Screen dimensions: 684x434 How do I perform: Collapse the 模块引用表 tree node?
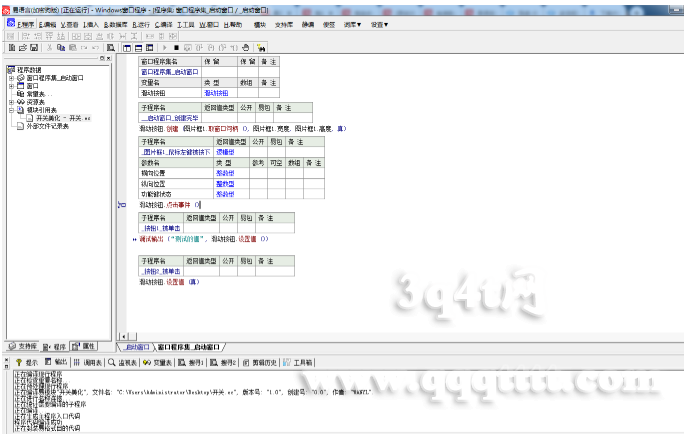pos(11,110)
